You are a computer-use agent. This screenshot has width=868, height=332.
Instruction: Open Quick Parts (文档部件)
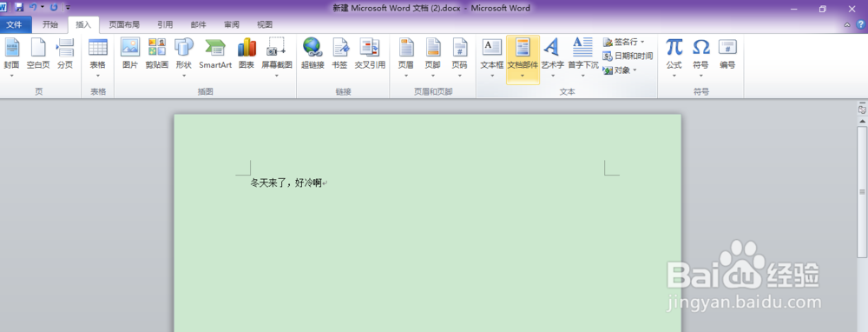[x=523, y=60]
